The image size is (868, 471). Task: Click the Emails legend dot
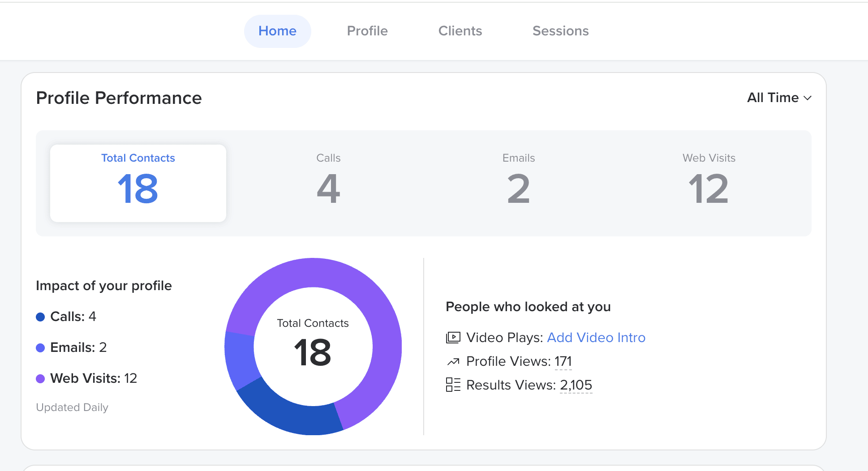click(40, 348)
